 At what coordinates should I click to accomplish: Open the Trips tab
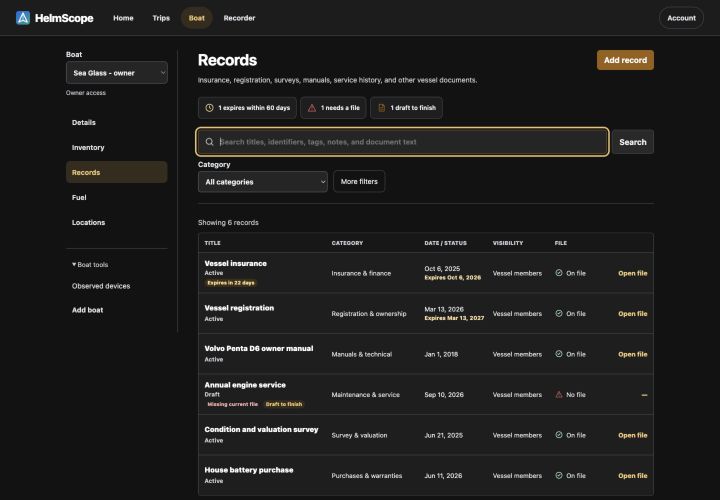click(x=161, y=18)
